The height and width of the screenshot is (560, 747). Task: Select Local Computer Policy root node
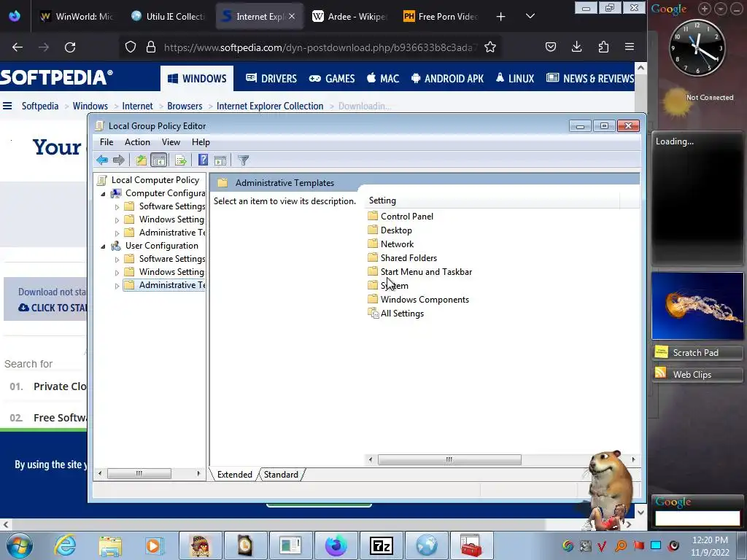pos(148,180)
